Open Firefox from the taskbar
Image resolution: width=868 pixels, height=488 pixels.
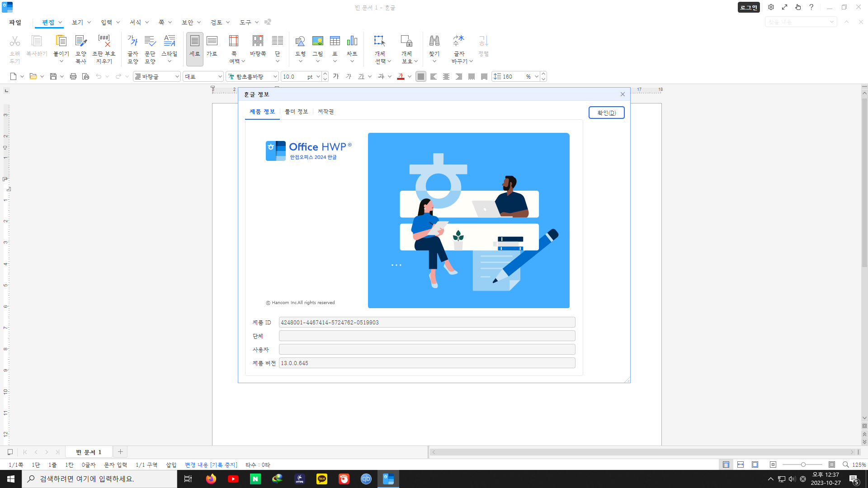(x=211, y=479)
